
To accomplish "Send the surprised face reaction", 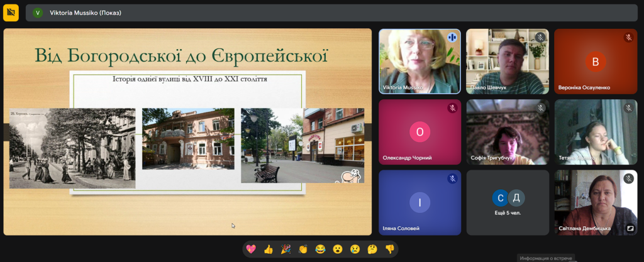I will point(338,249).
